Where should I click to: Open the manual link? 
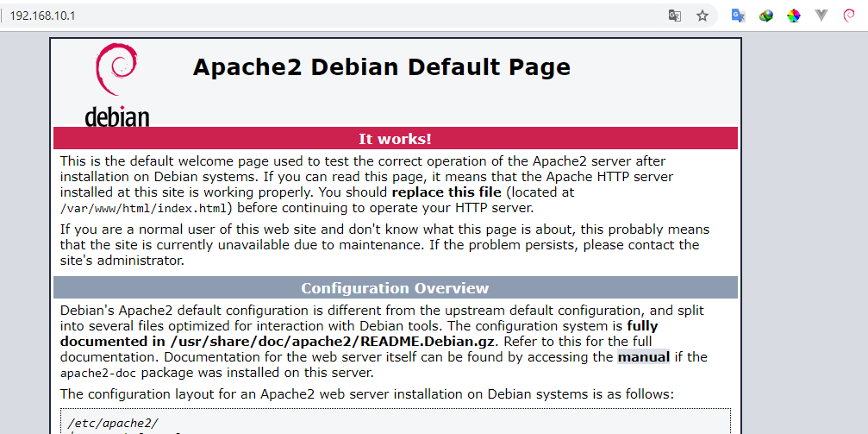(644, 357)
